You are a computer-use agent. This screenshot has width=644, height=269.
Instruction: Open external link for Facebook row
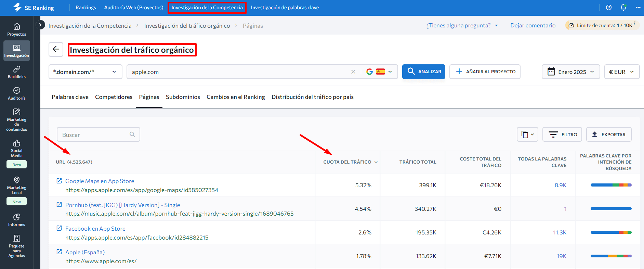click(59, 228)
